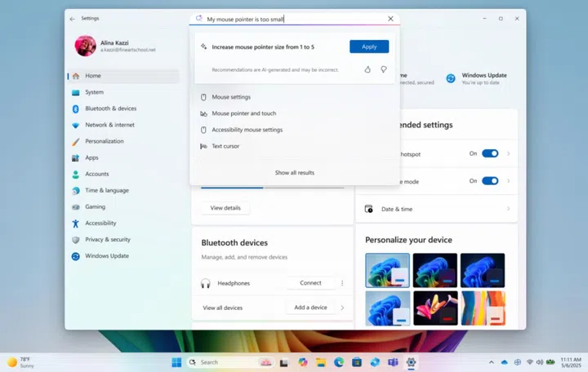Image resolution: width=588 pixels, height=372 pixels.
Task: Expand the Date & time setting
Action: pos(508,209)
